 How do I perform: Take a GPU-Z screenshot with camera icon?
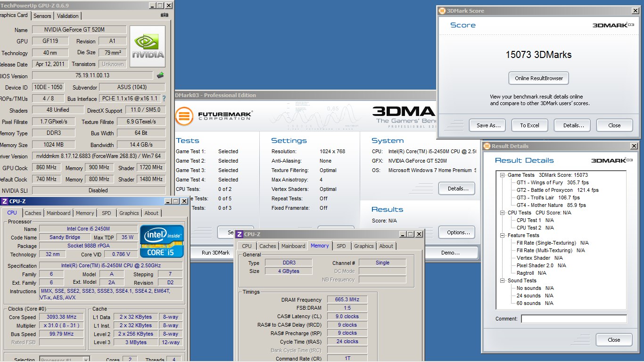tap(164, 15)
